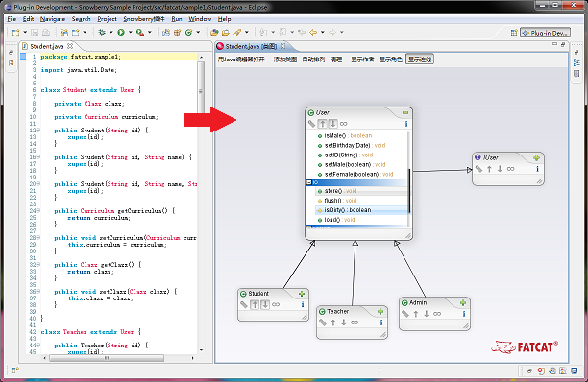
Task: Select the Plug-in Dev perspective button
Action: tap(546, 33)
